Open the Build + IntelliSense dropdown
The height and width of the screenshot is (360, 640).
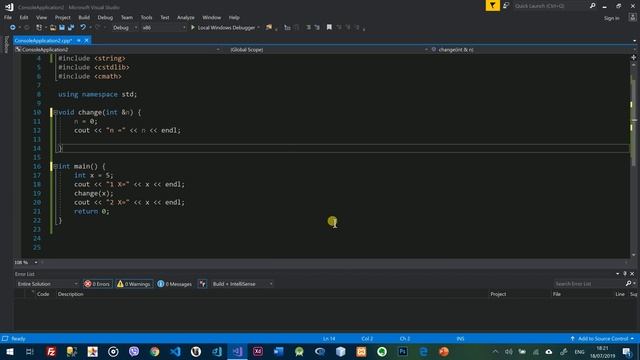point(242,284)
